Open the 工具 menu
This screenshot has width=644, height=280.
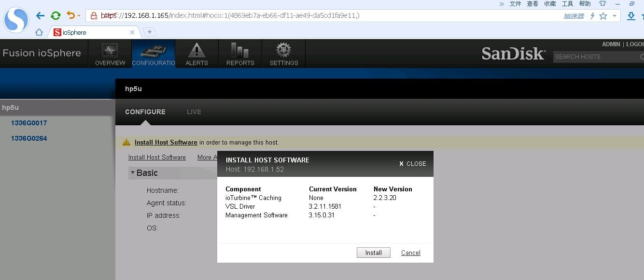click(567, 4)
